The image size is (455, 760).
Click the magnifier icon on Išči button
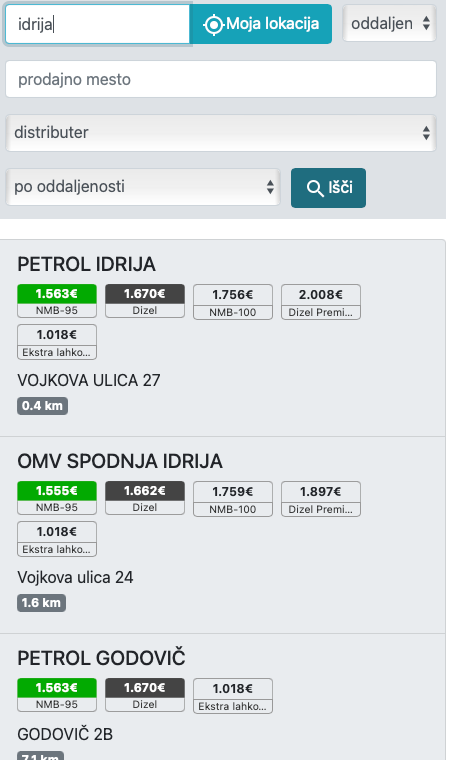pos(315,188)
